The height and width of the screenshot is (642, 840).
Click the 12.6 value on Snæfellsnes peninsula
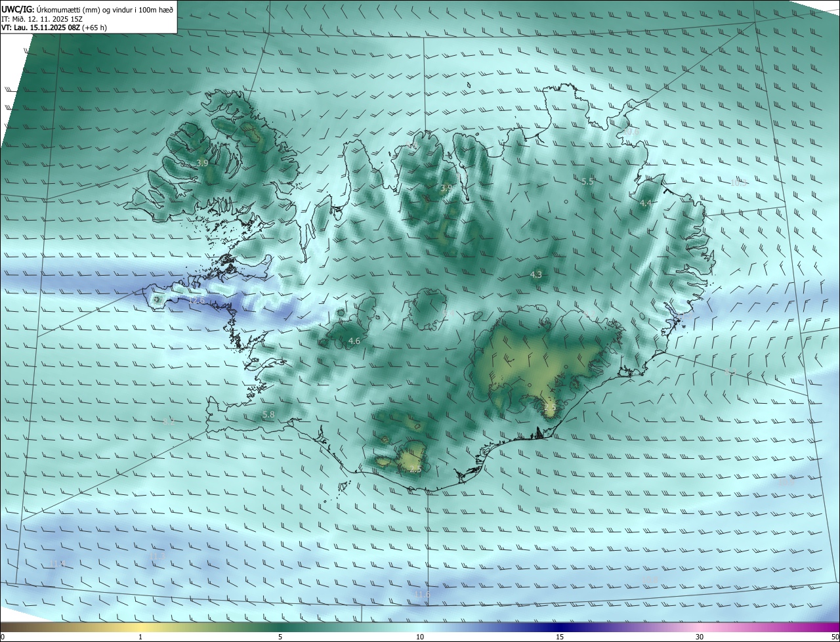tap(197, 301)
